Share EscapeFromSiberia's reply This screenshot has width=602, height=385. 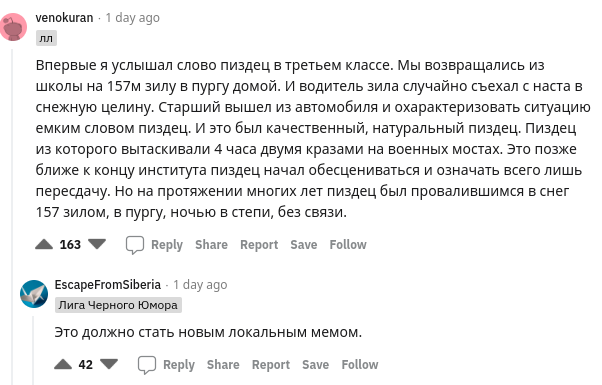[x=223, y=364]
